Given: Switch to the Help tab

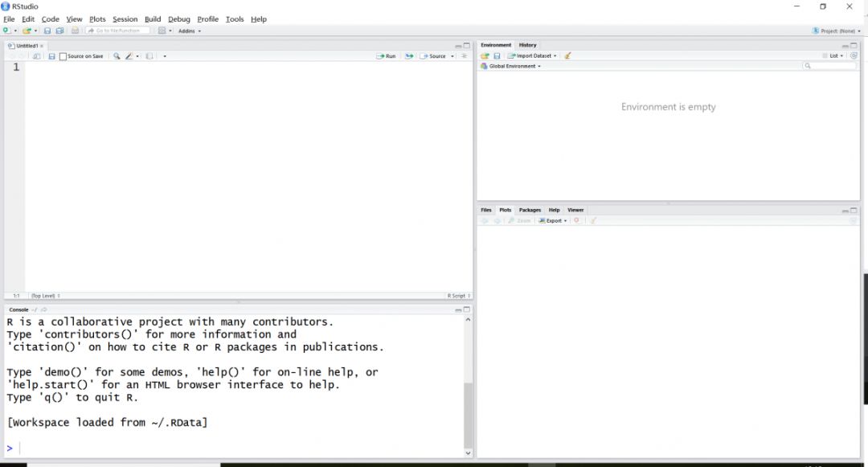Looking at the screenshot, I should coord(554,210).
